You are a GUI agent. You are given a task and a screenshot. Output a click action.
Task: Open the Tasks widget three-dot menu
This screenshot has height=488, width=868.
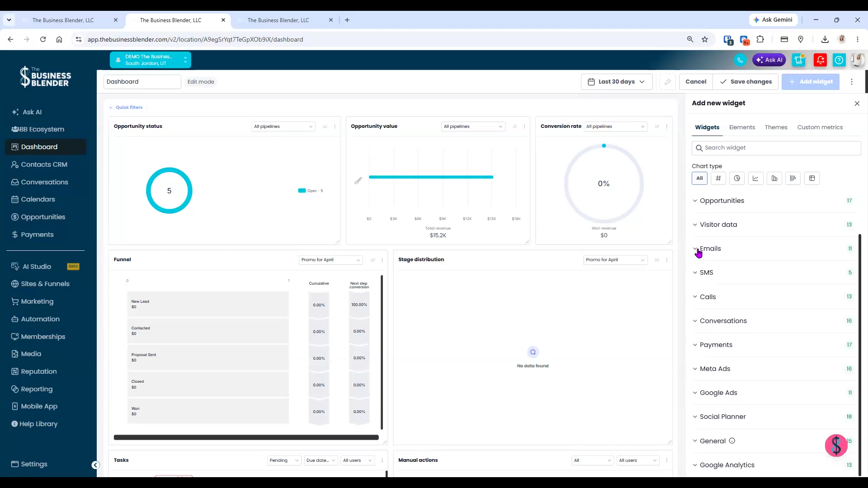[x=382, y=460]
